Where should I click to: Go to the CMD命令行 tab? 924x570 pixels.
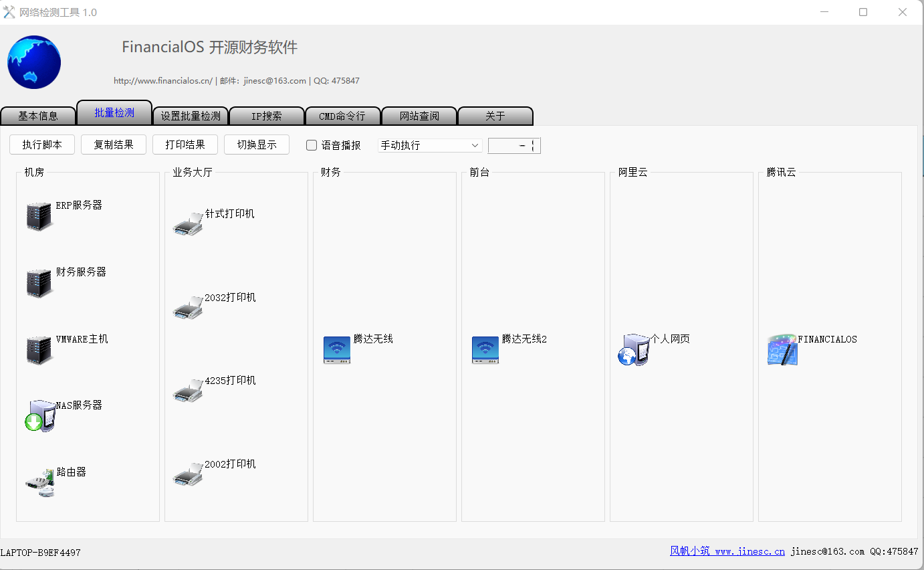(342, 116)
